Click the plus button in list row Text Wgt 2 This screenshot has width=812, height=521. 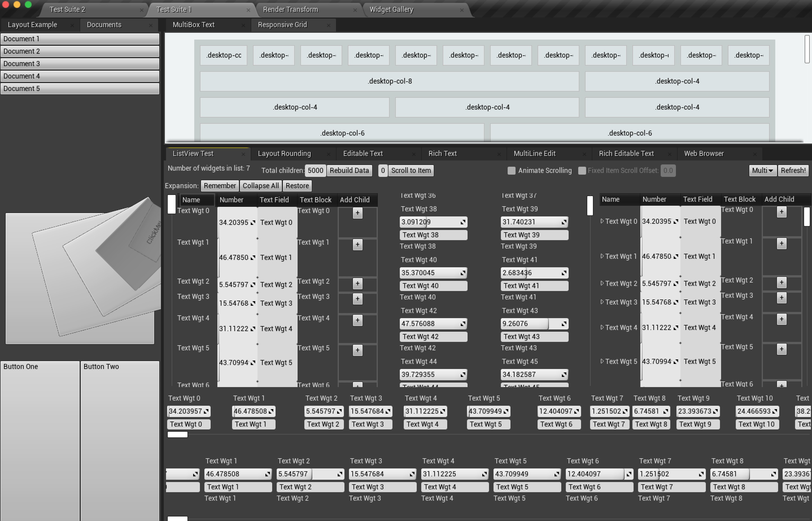(x=357, y=283)
